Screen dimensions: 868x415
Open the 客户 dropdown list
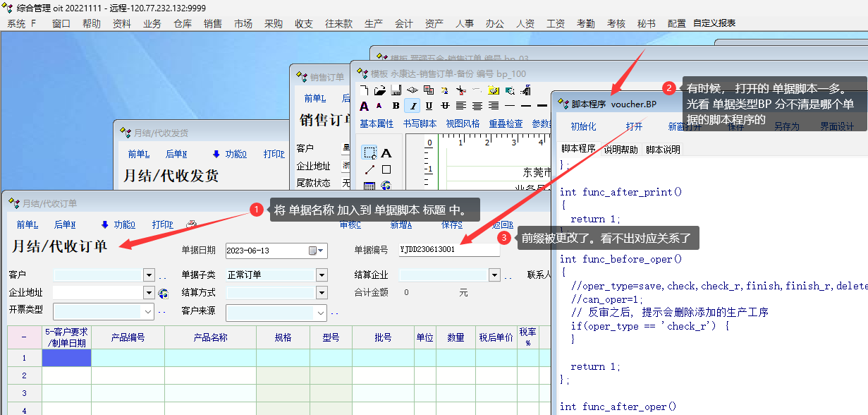pos(149,275)
